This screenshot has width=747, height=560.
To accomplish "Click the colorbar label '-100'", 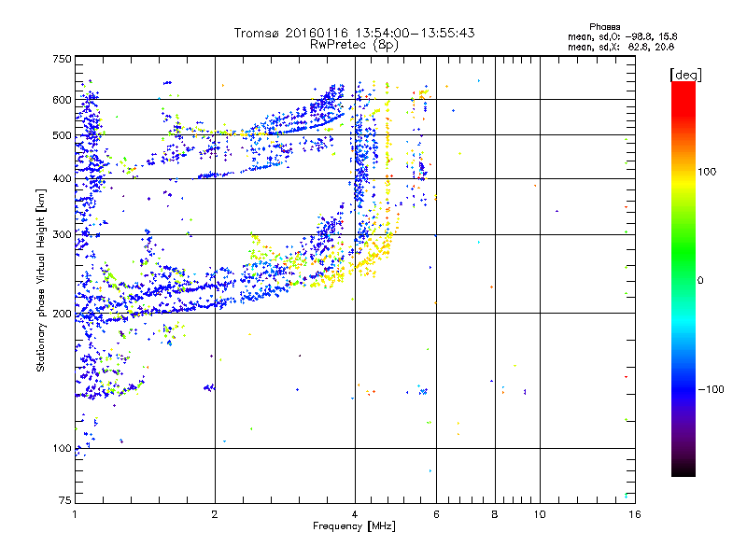I will (712, 389).
